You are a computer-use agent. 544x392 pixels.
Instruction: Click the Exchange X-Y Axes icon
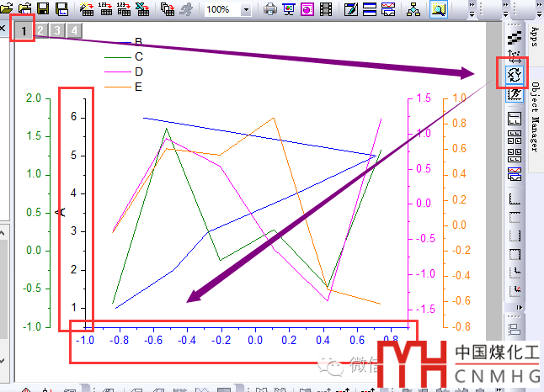[x=513, y=76]
